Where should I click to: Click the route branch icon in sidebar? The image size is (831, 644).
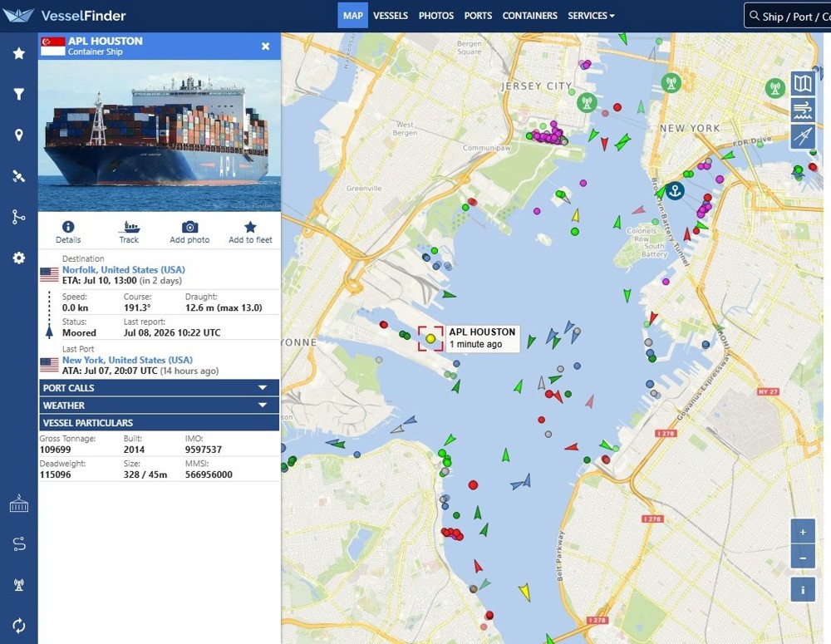click(x=18, y=217)
